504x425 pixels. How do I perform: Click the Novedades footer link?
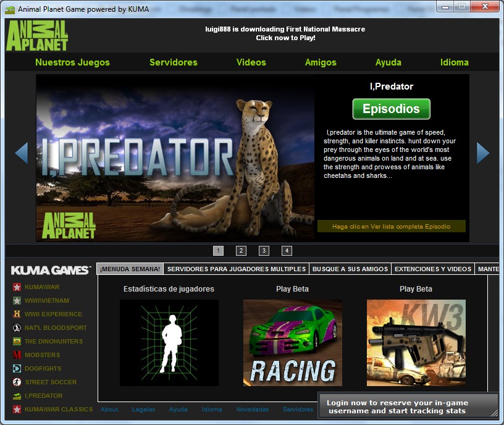[253, 409]
